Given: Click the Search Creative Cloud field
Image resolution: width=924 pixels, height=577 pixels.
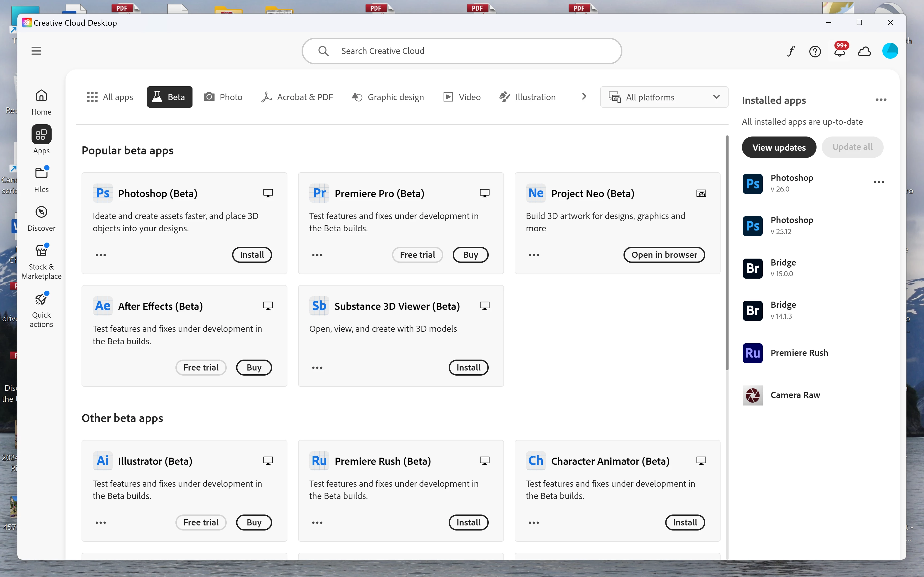Looking at the screenshot, I should click(x=461, y=51).
